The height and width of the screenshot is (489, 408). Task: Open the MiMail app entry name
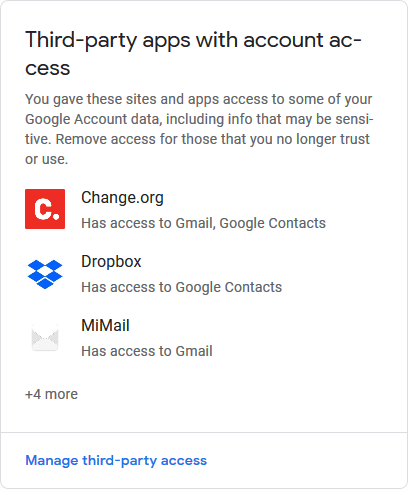105,325
